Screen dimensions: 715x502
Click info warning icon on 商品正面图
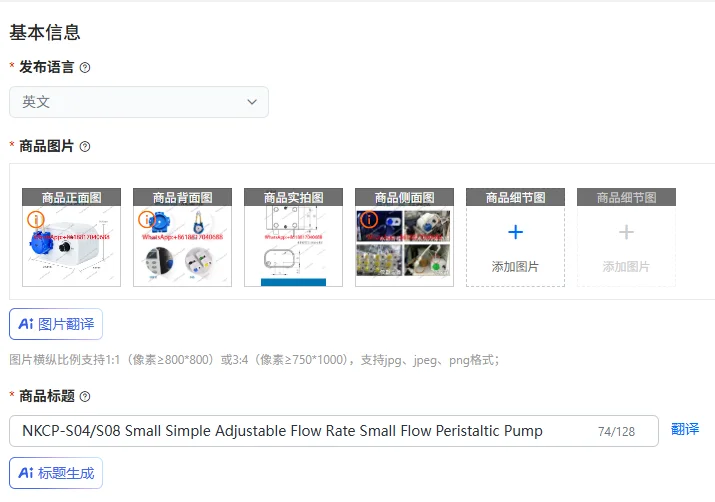point(36,219)
